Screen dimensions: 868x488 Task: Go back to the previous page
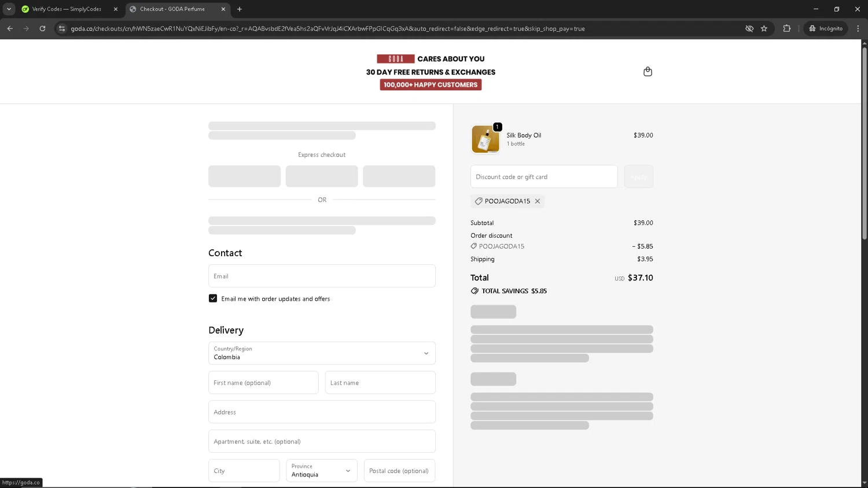pos(10,28)
